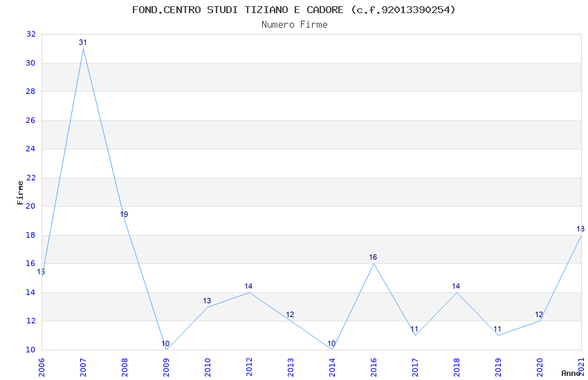Select the 13 data label at 2010
Viewport: 588px width, 380px height.
click(x=207, y=301)
